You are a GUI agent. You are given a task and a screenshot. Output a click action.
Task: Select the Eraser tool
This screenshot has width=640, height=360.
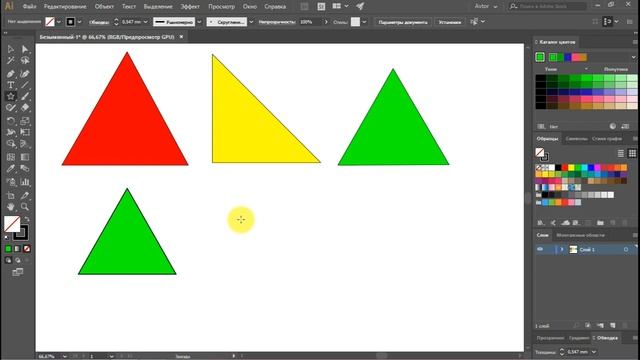coord(25,108)
